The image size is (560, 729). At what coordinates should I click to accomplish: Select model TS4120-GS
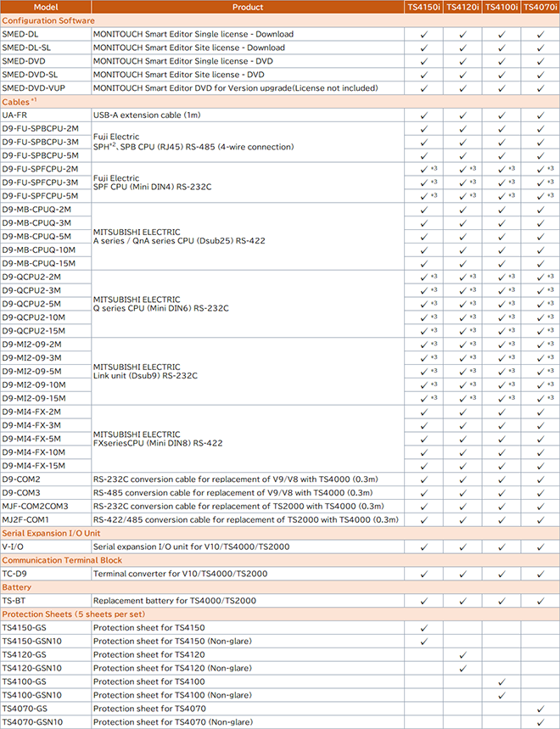tap(24, 654)
